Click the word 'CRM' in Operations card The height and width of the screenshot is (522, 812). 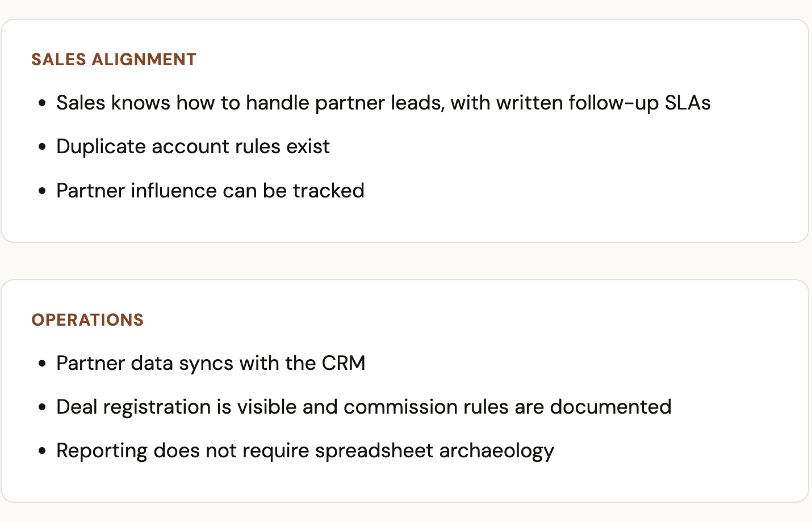point(344,363)
